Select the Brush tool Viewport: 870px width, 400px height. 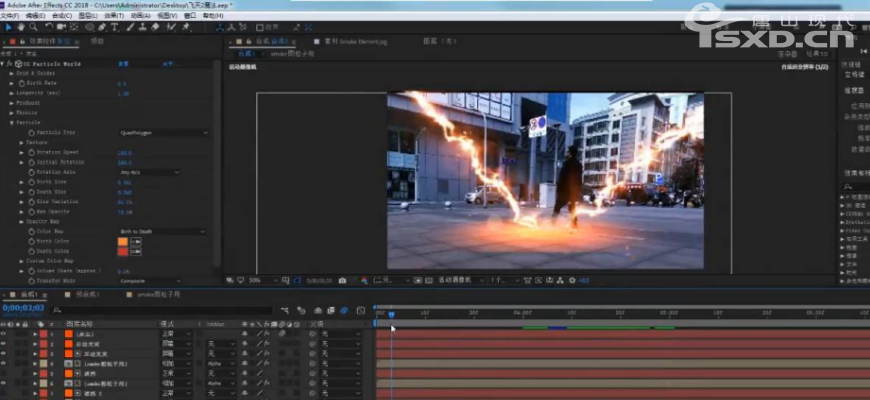130,27
